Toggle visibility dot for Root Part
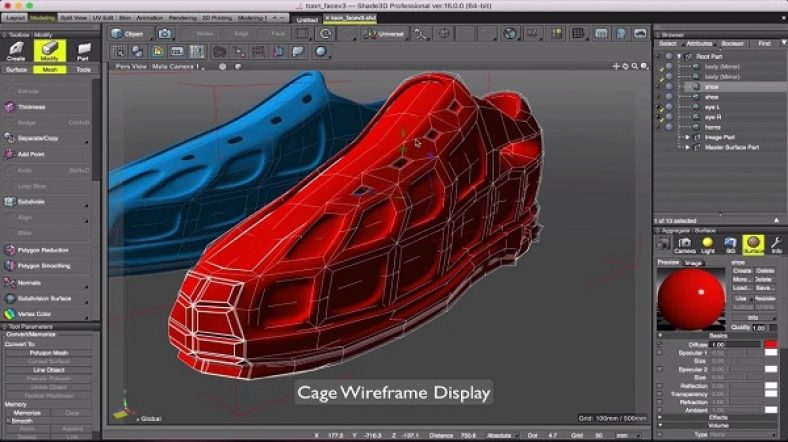788x442 pixels. (x=669, y=56)
